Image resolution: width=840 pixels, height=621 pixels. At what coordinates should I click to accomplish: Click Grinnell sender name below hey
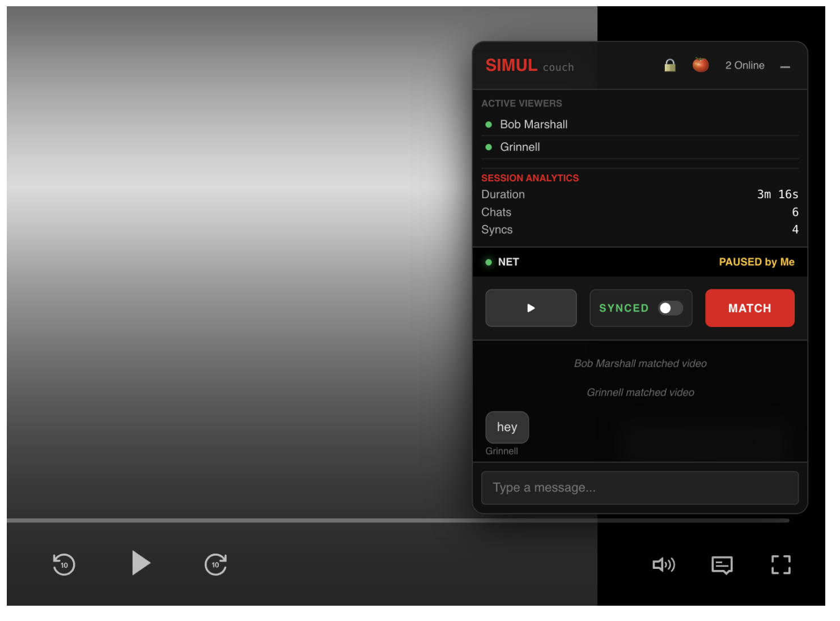[x=502, y=451]
